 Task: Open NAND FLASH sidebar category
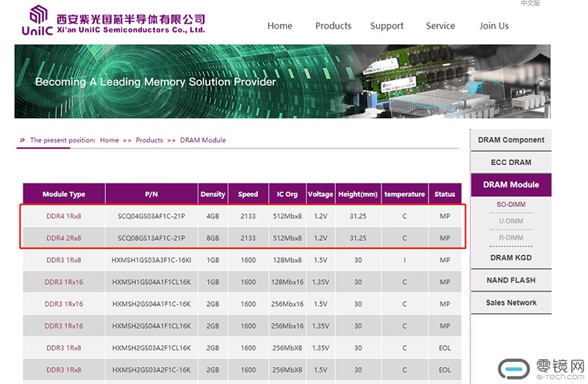tap(511, 280)
